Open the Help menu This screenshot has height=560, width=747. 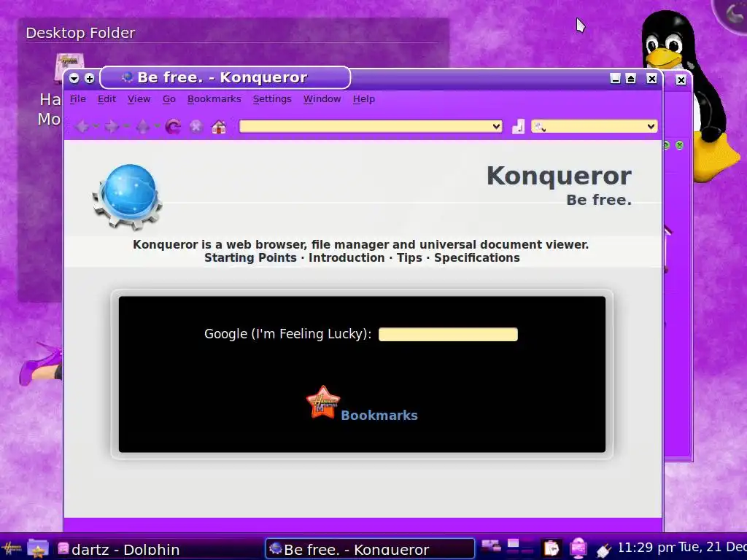[364, 99]
